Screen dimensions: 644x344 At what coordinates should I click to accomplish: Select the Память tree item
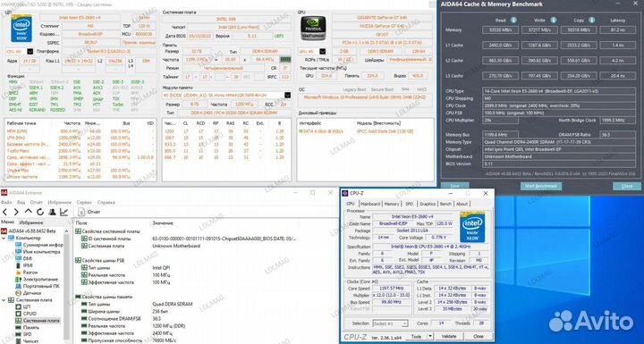pos(27,328)
